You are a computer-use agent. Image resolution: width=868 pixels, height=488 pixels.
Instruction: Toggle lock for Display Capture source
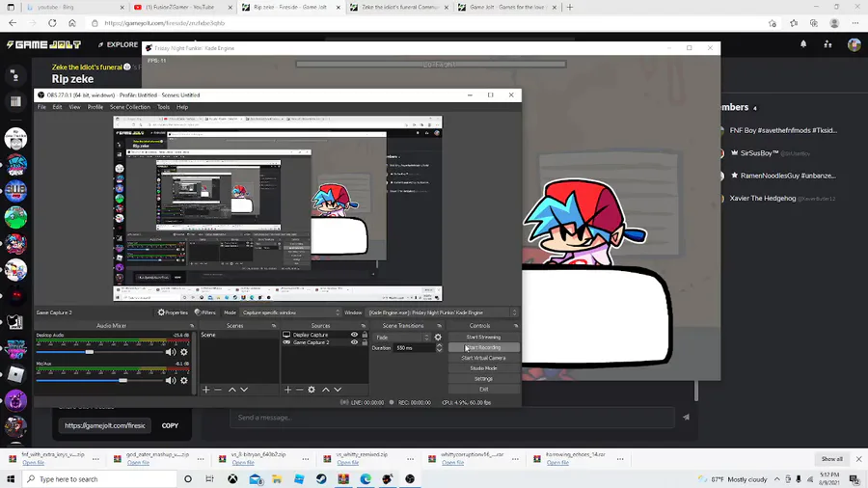click(x=365, y=335)
